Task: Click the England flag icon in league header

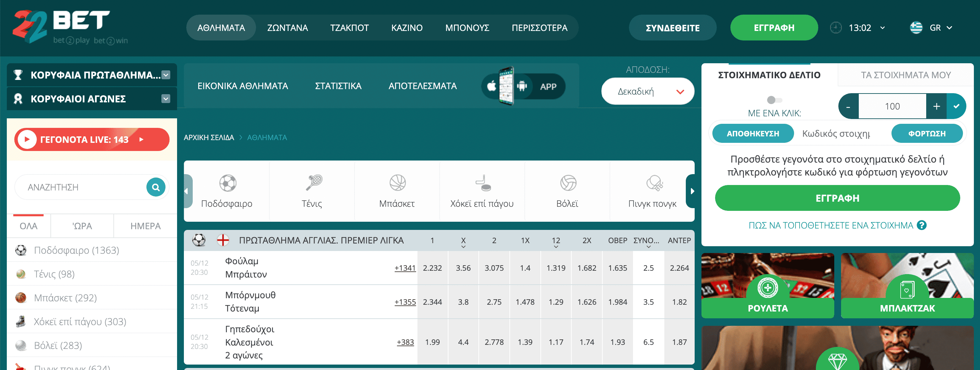Action: click(x=223, y=240)
